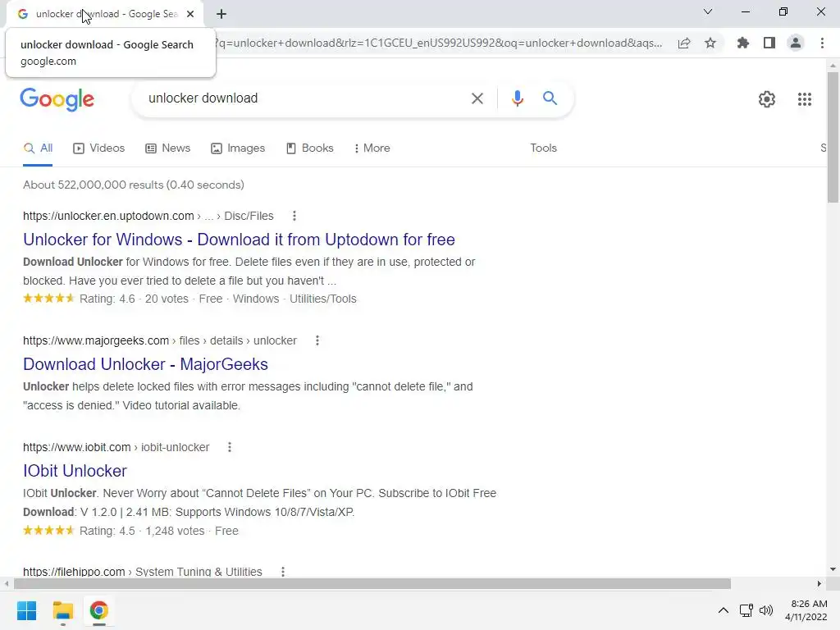840x630 pixels.
Task: Click the Rating: 4.6 - 20 votes text
Action: (134, 299)
